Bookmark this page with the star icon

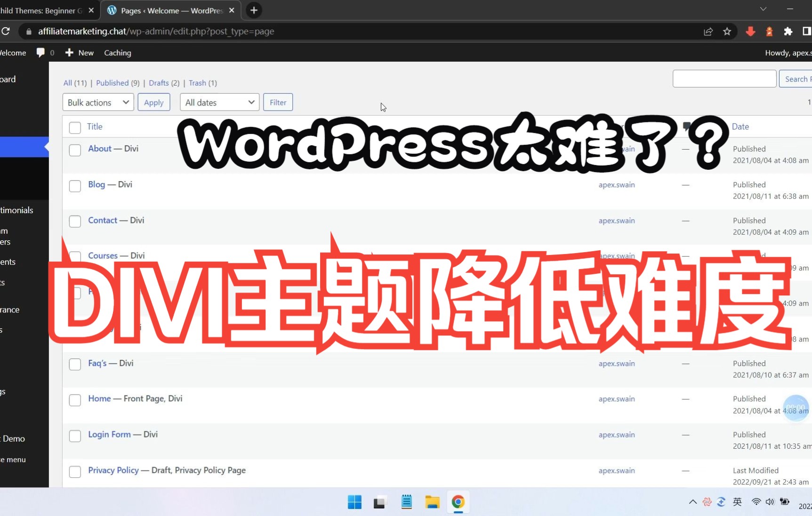tap(727, 31)
